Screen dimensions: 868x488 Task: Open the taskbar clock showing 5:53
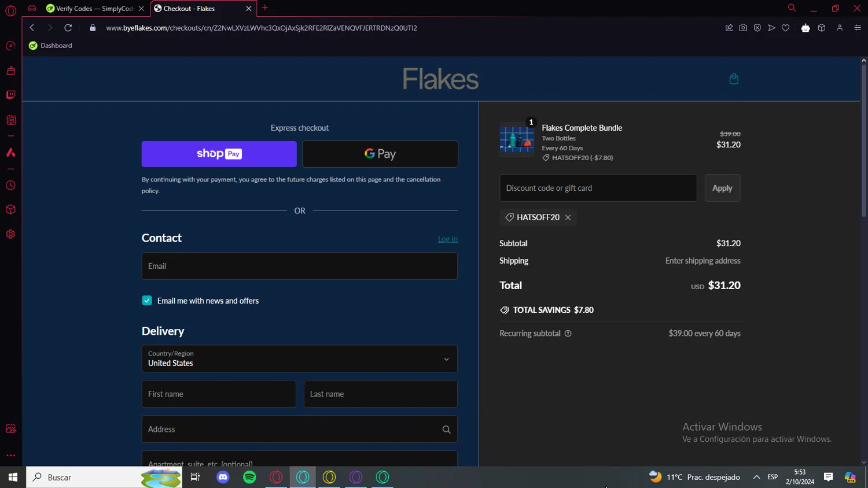click(800, 477)
